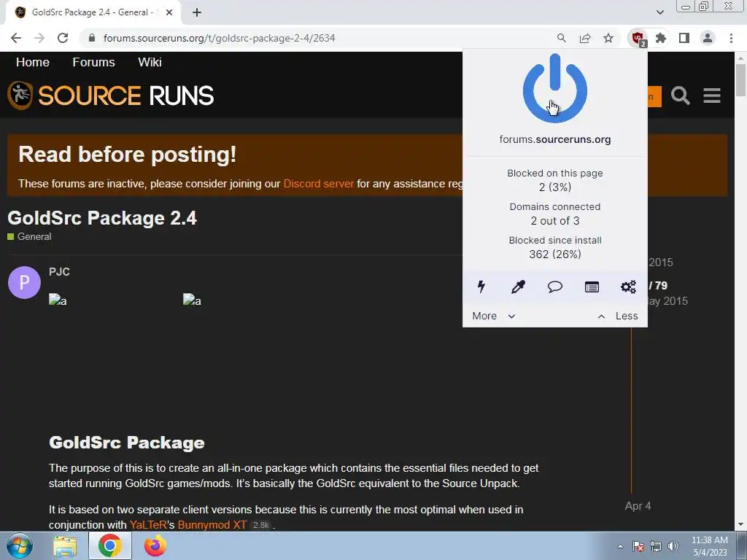Open the report issue chat bubble icon
The image size is (747, 560).
tap(554, 287)
